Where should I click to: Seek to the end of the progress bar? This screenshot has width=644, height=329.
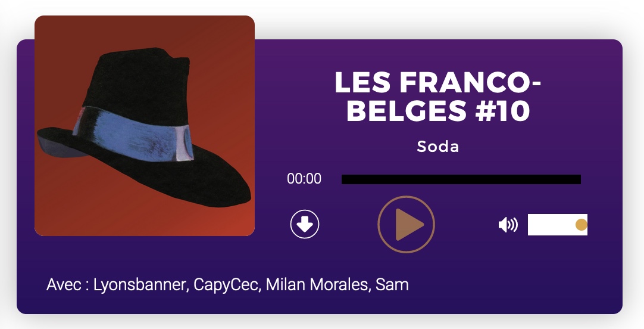coord(579,179)
